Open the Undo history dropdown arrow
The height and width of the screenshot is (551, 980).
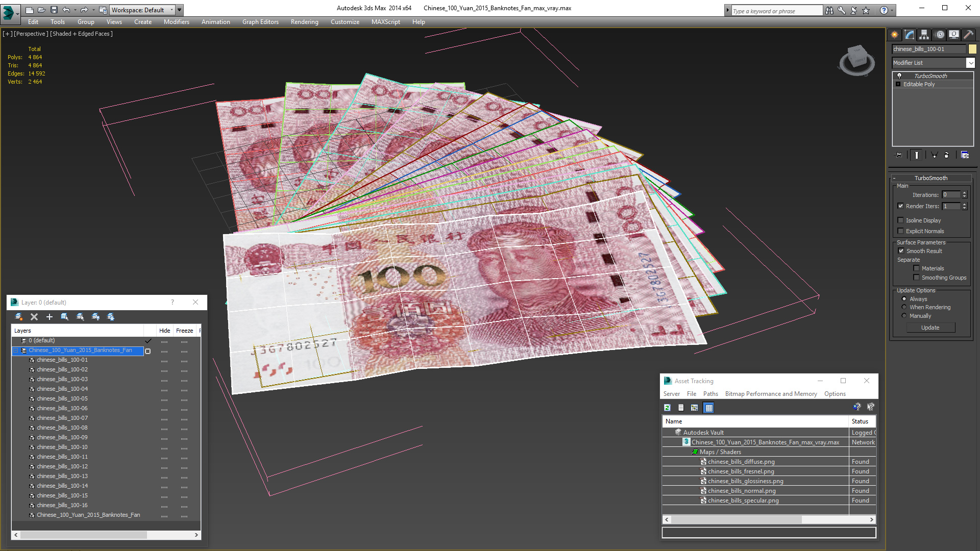pos(75,10)
